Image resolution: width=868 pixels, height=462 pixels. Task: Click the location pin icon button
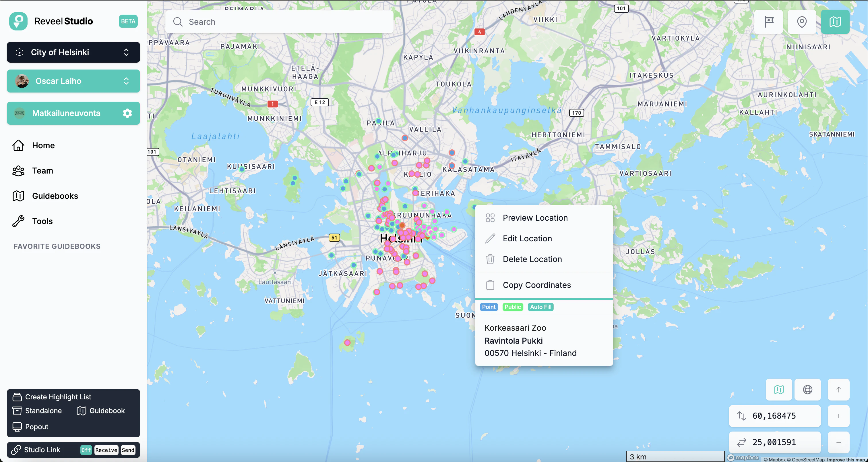(802, 22)
